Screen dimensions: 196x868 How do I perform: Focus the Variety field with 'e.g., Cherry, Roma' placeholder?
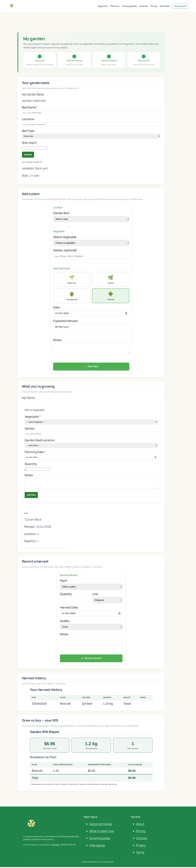coord(91,434)
